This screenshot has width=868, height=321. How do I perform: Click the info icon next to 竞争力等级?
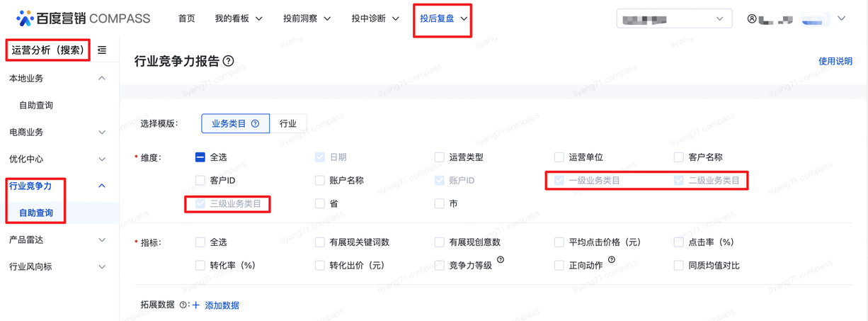501,260
